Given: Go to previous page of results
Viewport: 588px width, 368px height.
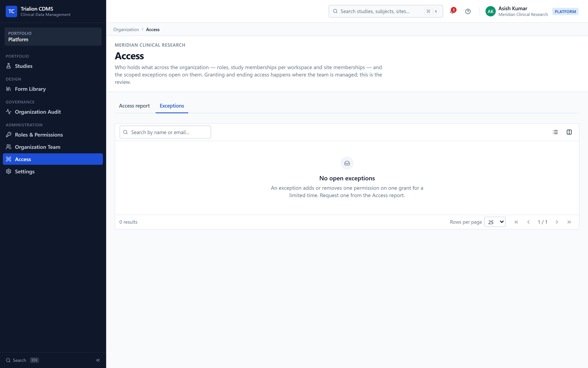Looking at the screenshot, I should 528,222.
